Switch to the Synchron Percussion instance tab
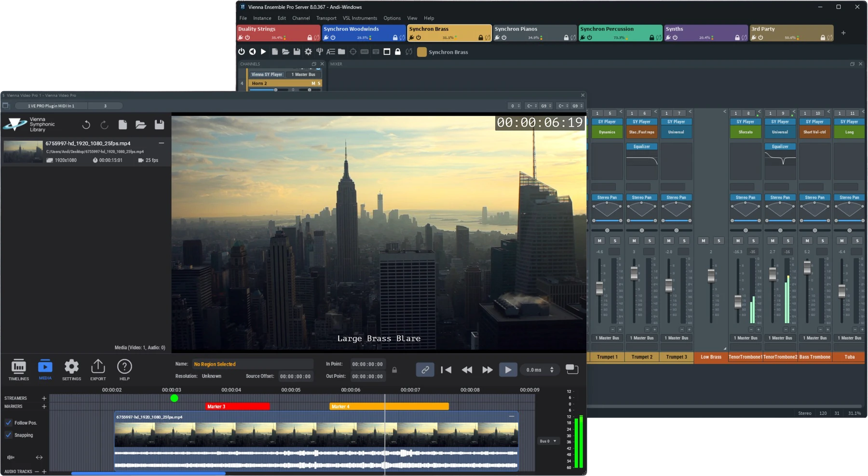This screenshot has height=476, width=868. click(621, 33)
